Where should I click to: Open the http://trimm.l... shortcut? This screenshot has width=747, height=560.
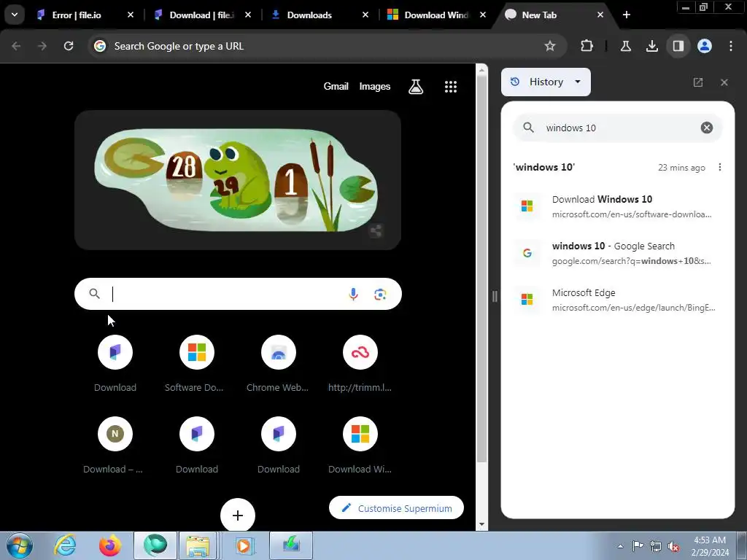click(x=360, y=364)
